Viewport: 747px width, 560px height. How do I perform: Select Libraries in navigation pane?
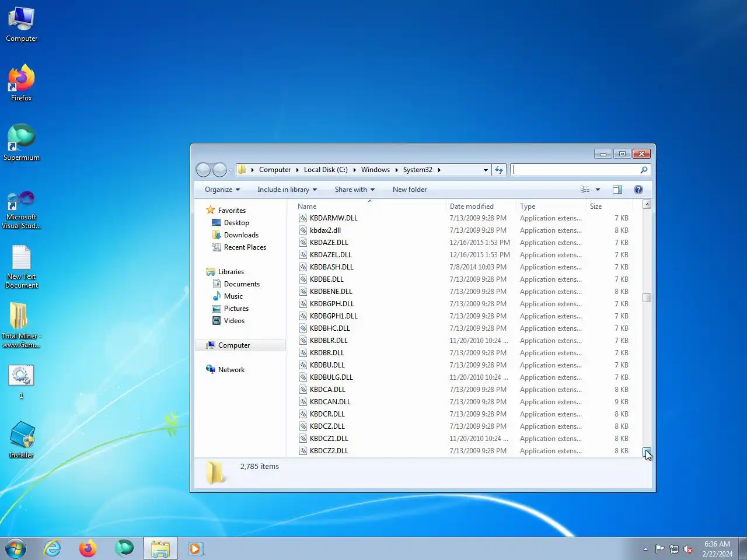tap(231, 272)
